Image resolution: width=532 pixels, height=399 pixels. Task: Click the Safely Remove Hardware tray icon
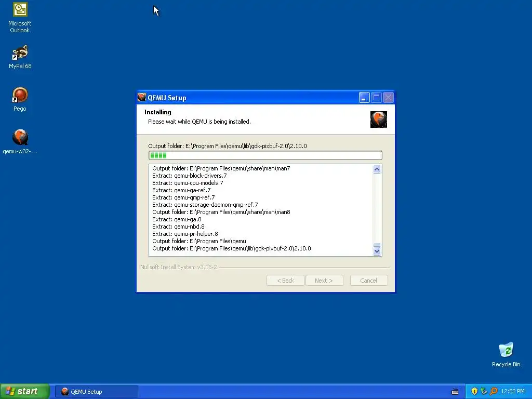coord(484,391)
